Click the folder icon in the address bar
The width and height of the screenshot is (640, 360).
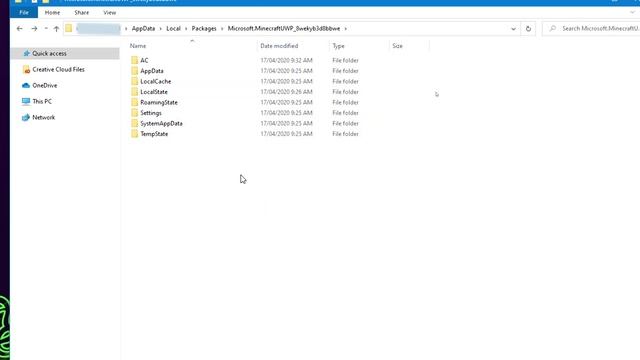[x=69, y=28]
